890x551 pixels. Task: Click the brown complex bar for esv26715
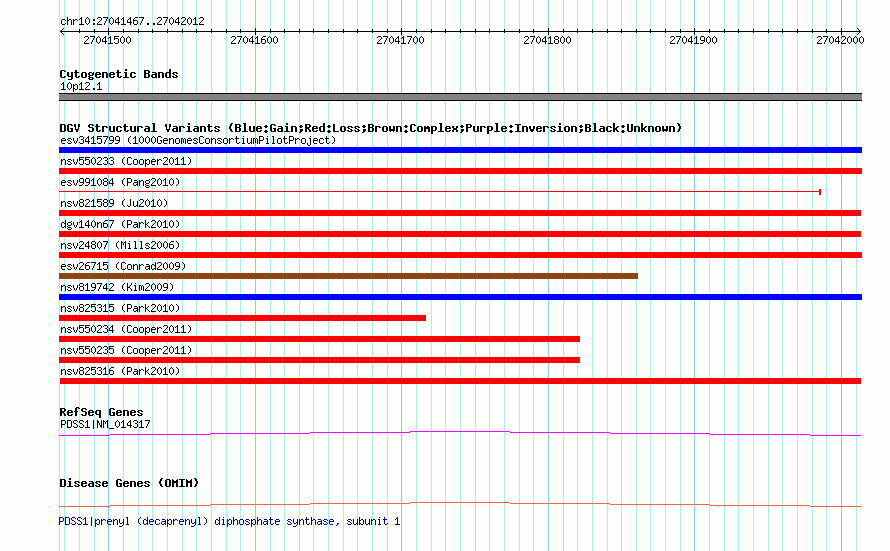click(x=349, y=276)
